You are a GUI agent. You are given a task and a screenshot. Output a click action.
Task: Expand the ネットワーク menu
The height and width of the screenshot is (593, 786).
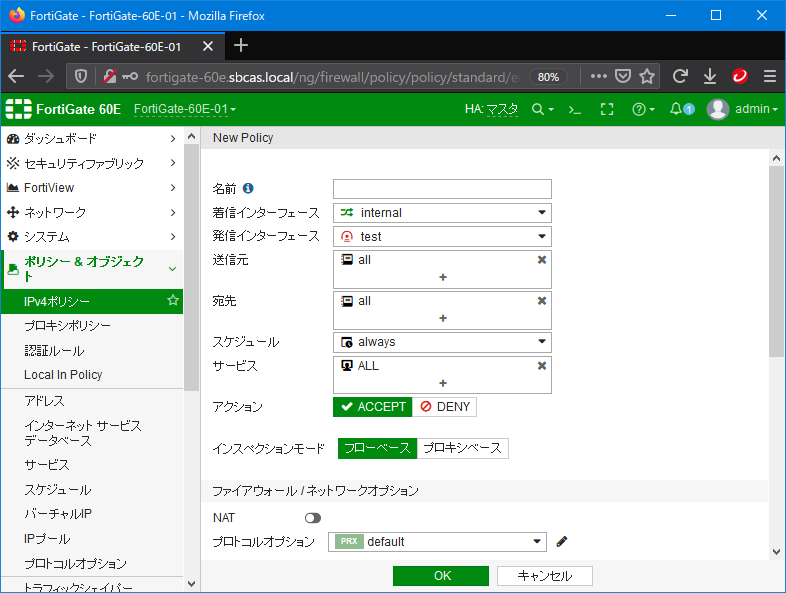pyautogui.click(x=92, y=212)
